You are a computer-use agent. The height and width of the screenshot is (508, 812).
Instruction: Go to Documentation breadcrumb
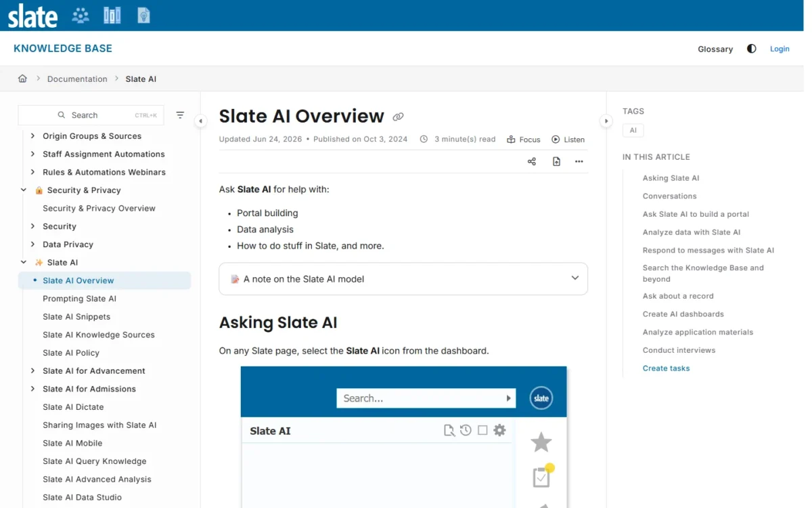(x=77, y=79)
